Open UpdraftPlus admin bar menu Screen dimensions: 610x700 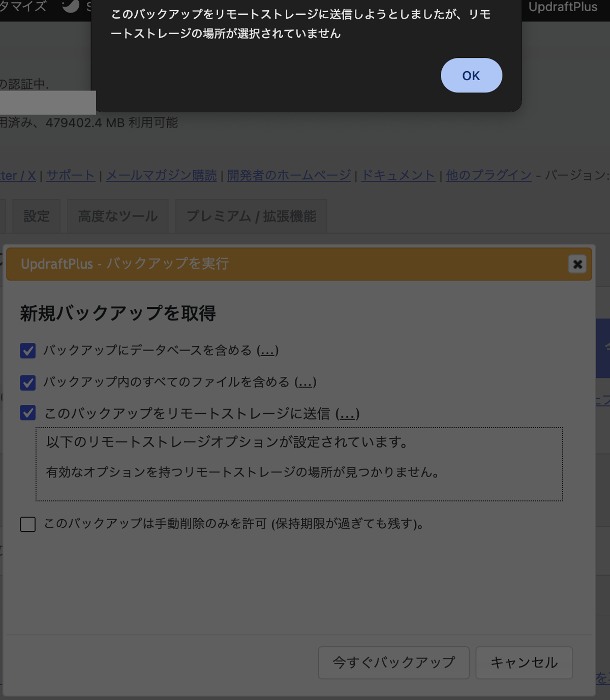point(563,7)
